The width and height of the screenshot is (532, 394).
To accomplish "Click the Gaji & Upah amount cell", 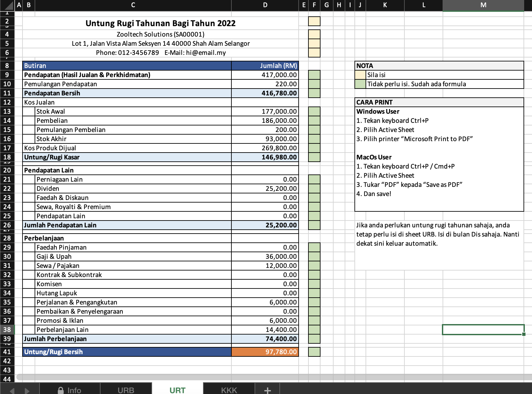I will click(x=265, y=256).
